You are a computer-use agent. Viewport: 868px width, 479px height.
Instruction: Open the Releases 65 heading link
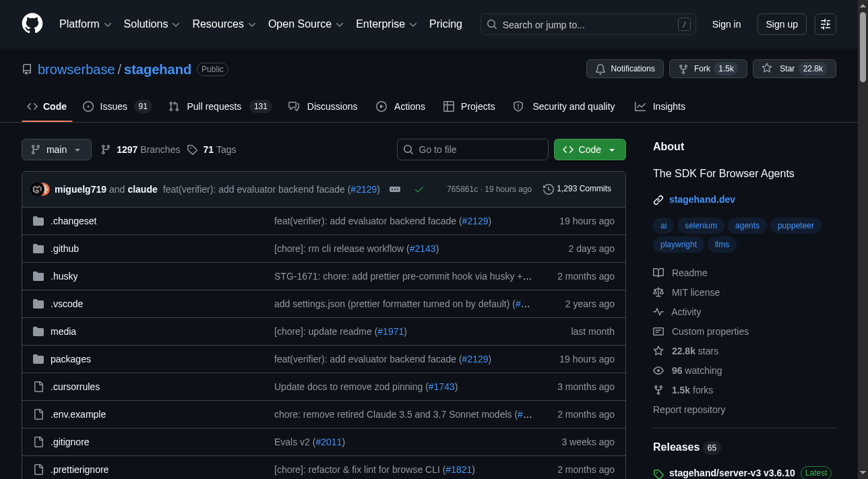(687, 447)
